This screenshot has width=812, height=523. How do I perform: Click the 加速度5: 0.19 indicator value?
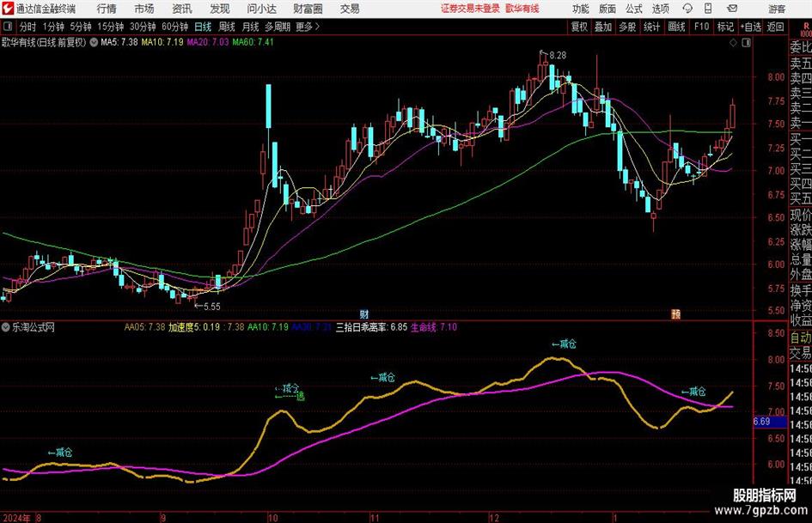193,327
